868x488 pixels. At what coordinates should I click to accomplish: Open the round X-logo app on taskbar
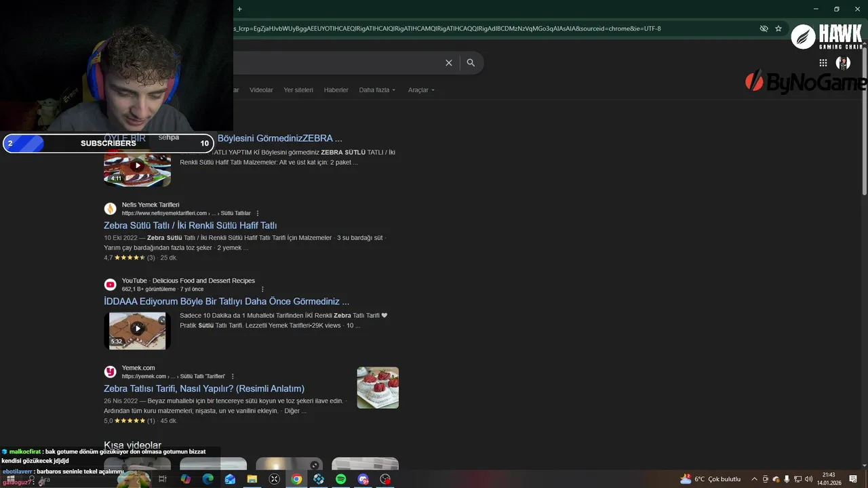(275, 479)
